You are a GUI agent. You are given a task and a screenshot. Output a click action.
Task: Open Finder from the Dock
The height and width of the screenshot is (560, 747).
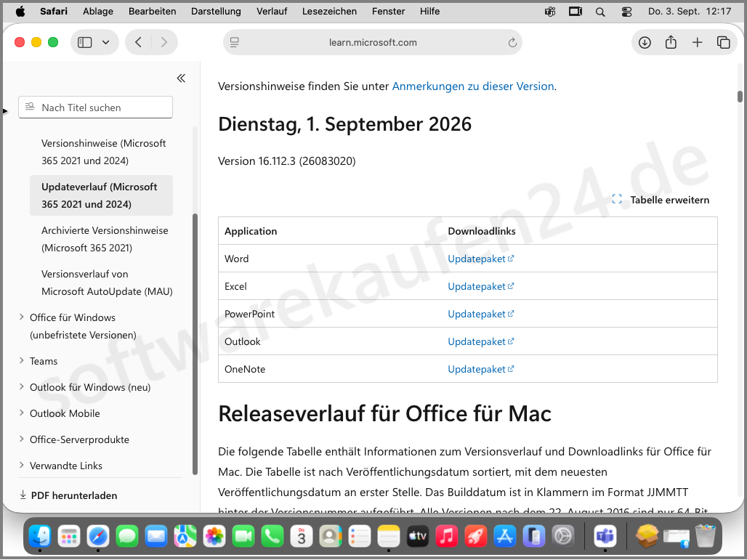[x=40, y=537]
